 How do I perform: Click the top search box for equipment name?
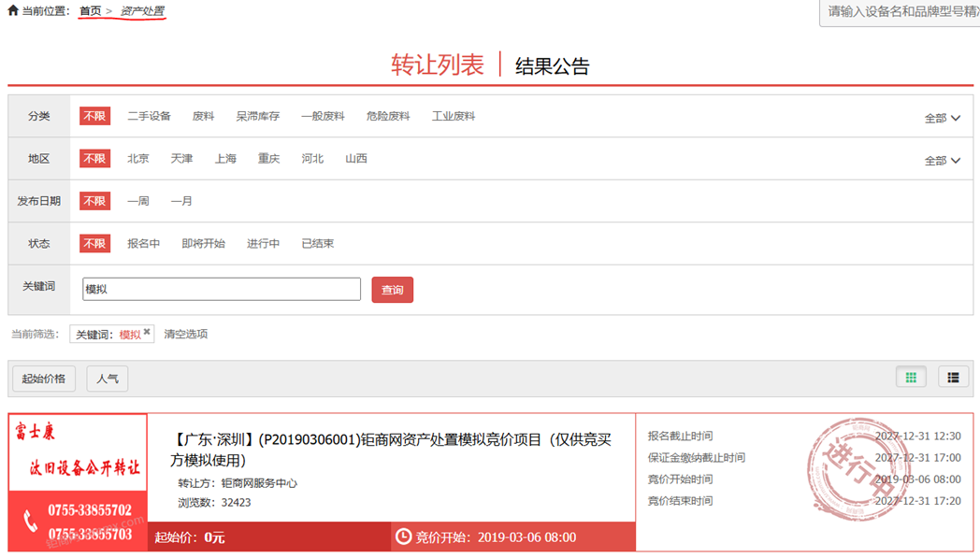click(900, 12)
